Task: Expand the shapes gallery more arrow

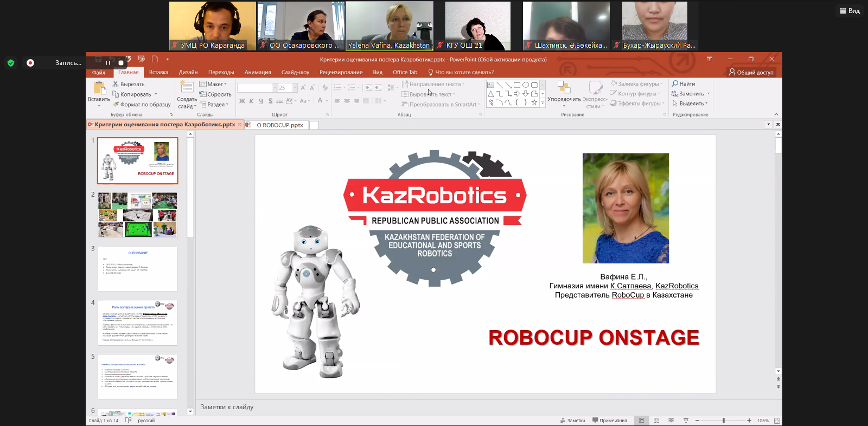Action: [542, 103]
